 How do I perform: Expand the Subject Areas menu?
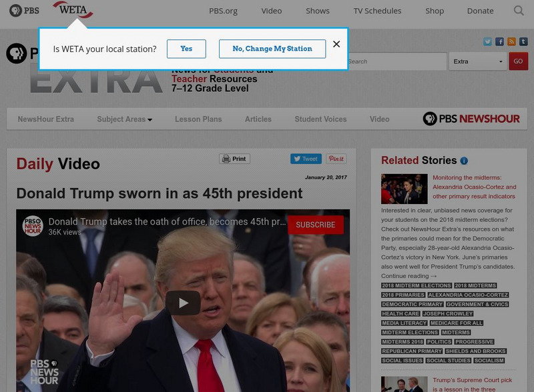(124, 119)
